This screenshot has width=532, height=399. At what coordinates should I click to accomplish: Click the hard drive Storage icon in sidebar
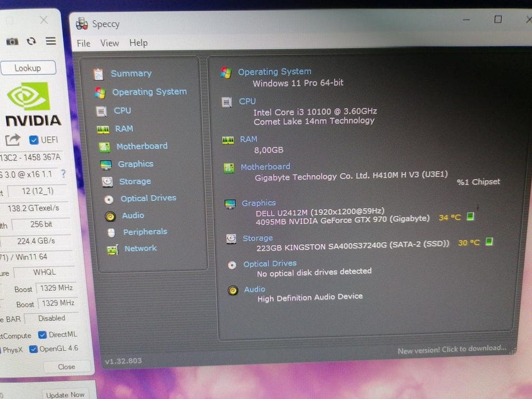click(x=108, y=182)
